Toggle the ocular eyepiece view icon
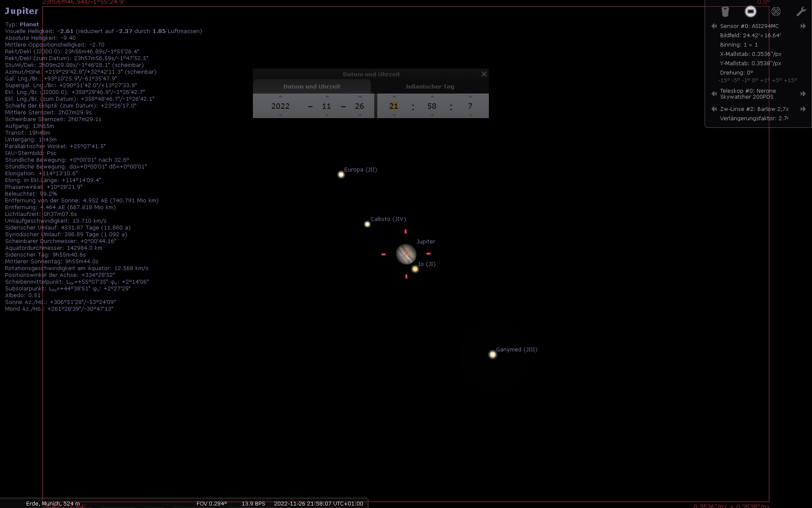Screen dimensions: 812x508 [725, 11]
